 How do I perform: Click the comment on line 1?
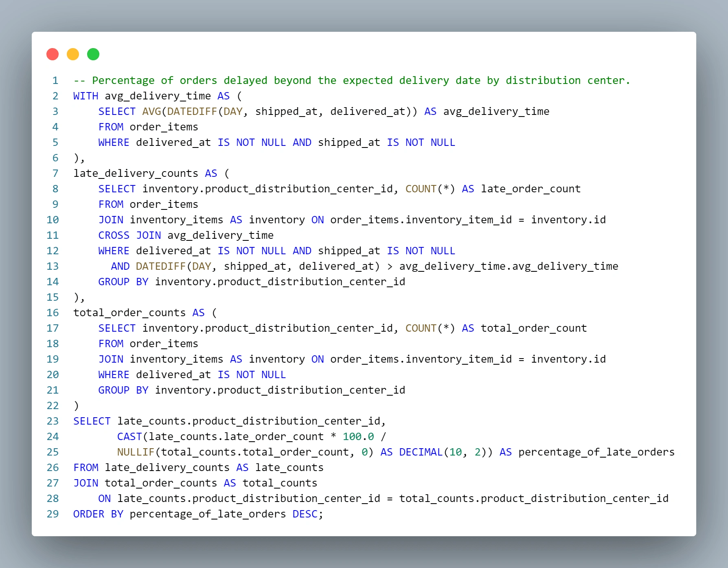(x=352, y=81)
